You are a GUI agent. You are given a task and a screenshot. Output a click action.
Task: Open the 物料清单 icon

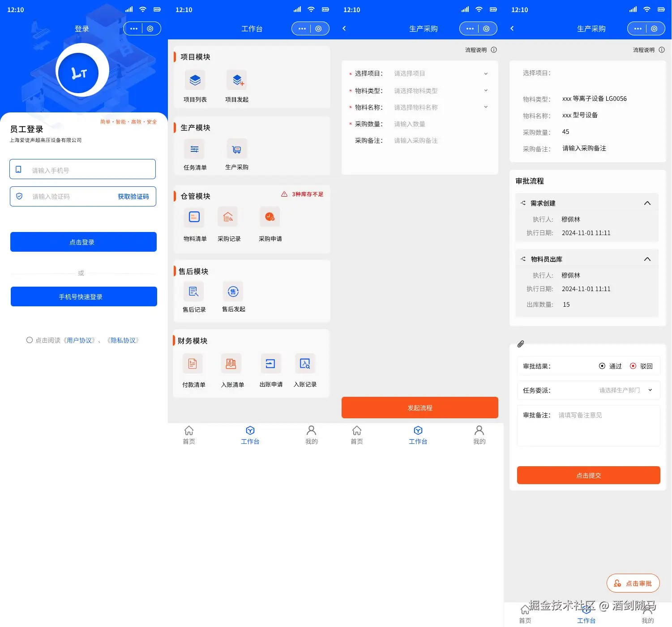[x=194, y=217]
